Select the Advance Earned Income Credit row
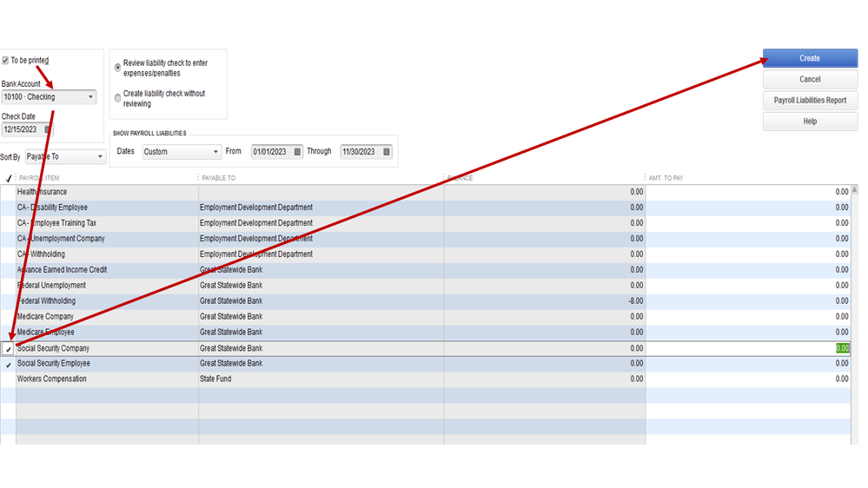This screenshot has width=868, height=488. (425, 269)
